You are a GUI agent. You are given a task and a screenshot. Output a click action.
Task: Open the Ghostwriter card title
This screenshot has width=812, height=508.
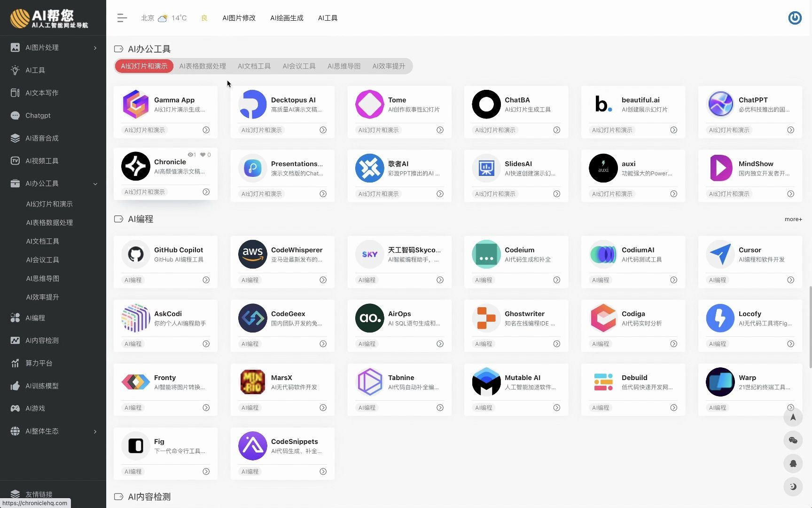pos(524,314)
